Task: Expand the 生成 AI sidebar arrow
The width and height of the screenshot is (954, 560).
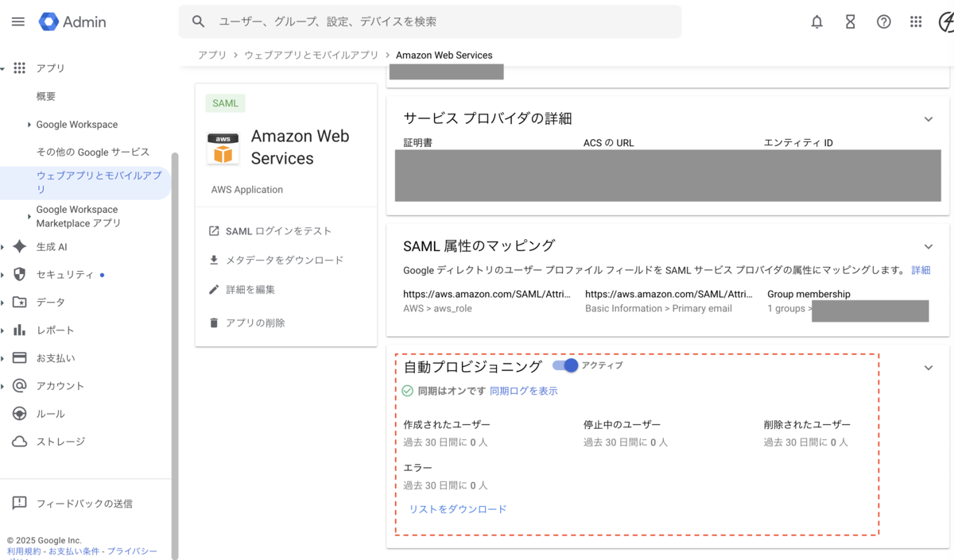Action: (x=3, y=247)
